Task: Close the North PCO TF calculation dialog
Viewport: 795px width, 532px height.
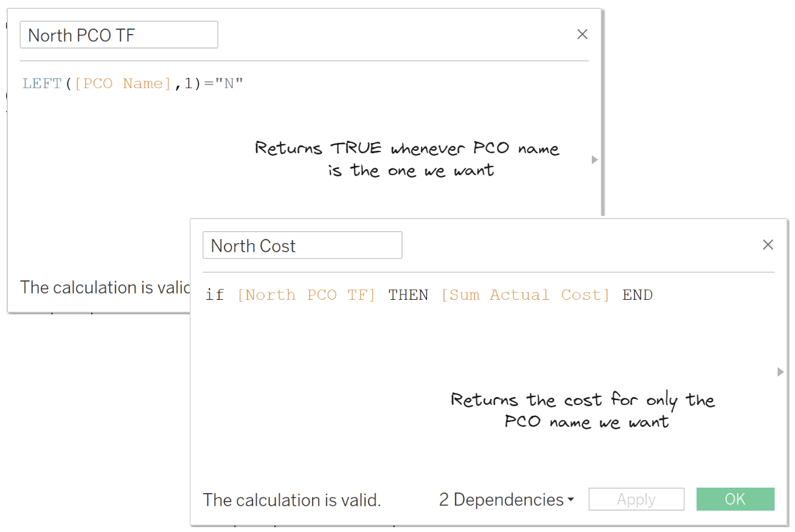Action: pyautogui.click(x=582, y=35)
